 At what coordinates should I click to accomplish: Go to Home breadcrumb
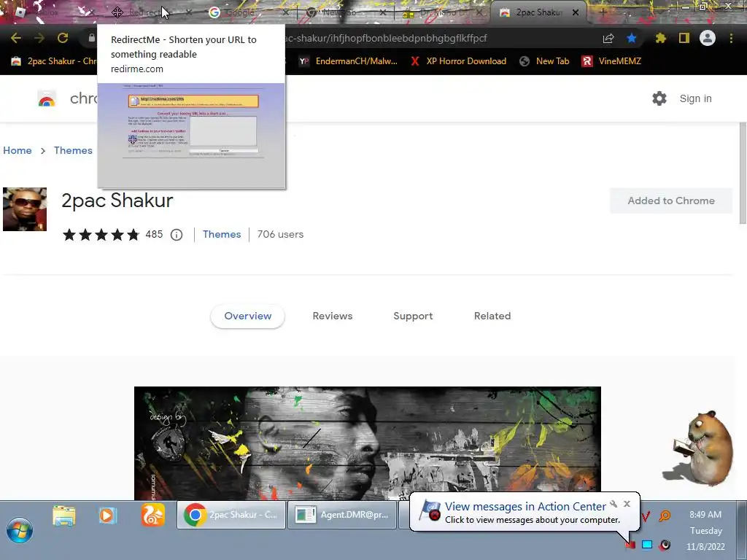click(18, 150)
